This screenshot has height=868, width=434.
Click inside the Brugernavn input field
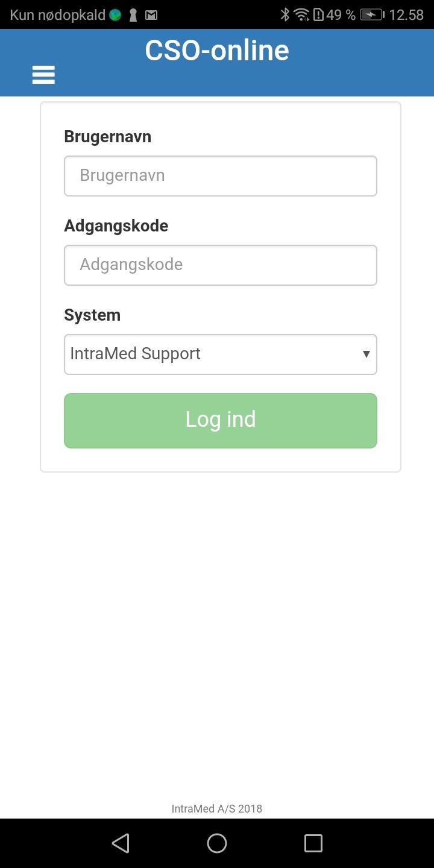[221, 175]
